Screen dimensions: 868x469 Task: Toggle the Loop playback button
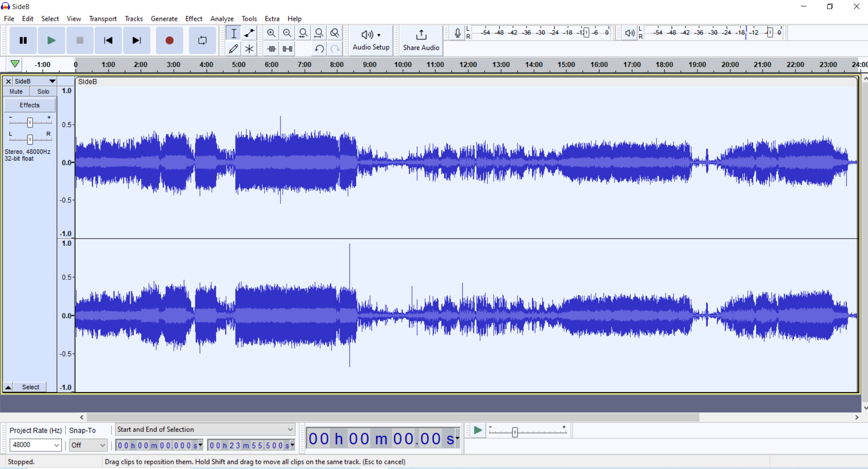tap(202, 40)
